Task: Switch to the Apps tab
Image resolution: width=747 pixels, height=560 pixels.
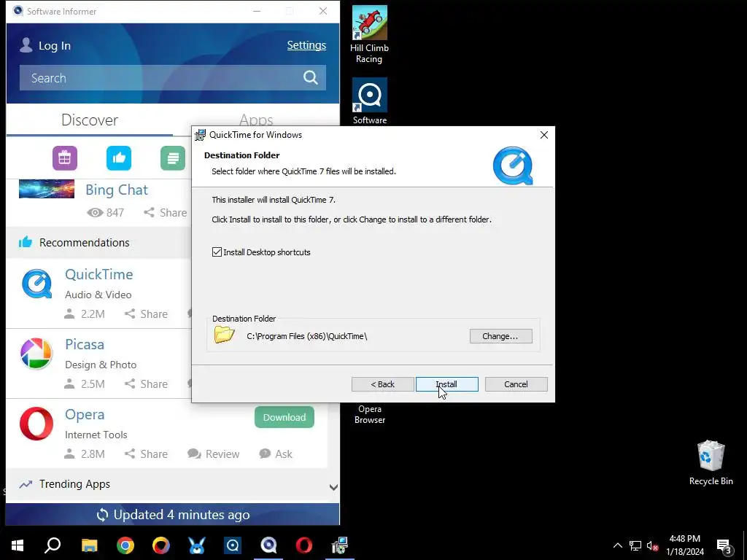Action: click(x=256, y=120)
